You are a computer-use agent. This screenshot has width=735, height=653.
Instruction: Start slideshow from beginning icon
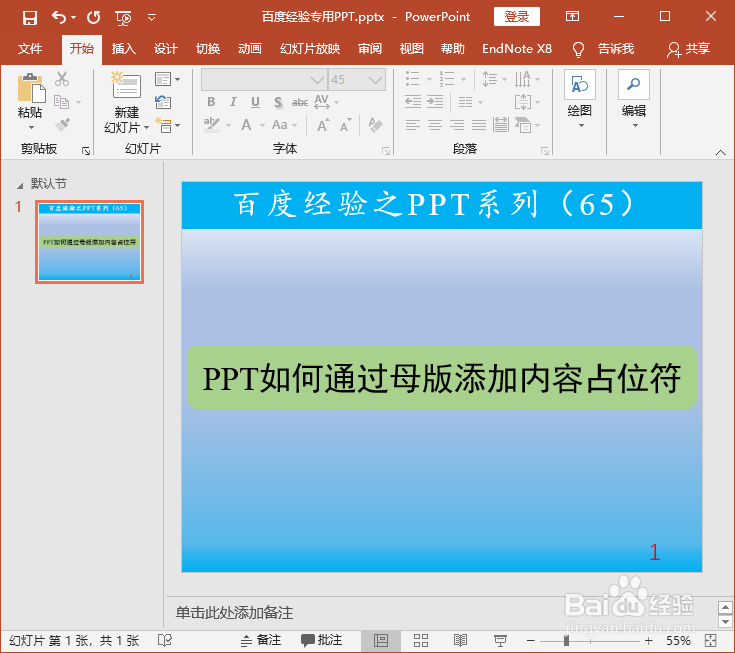(x=123, y=18)
